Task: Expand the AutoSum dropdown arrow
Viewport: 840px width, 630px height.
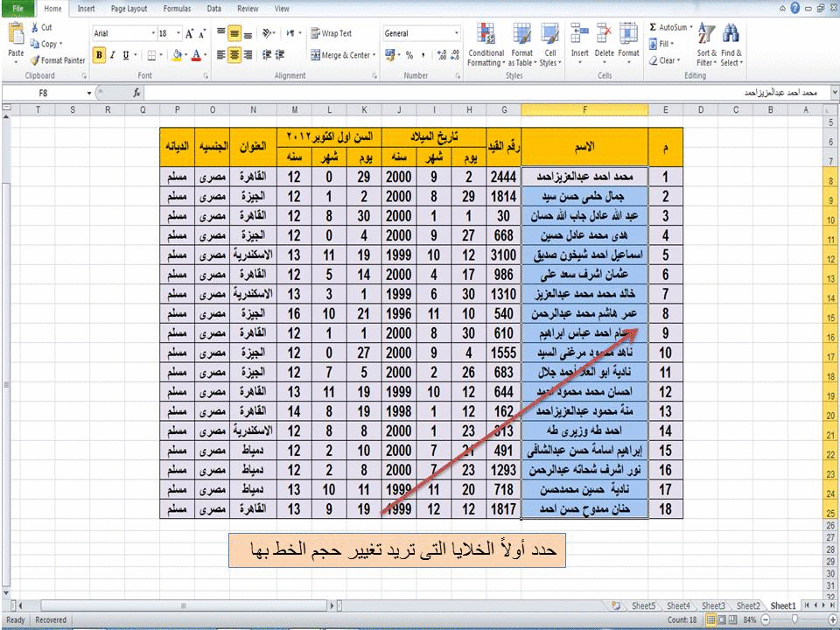Action: tap(691, 27)
